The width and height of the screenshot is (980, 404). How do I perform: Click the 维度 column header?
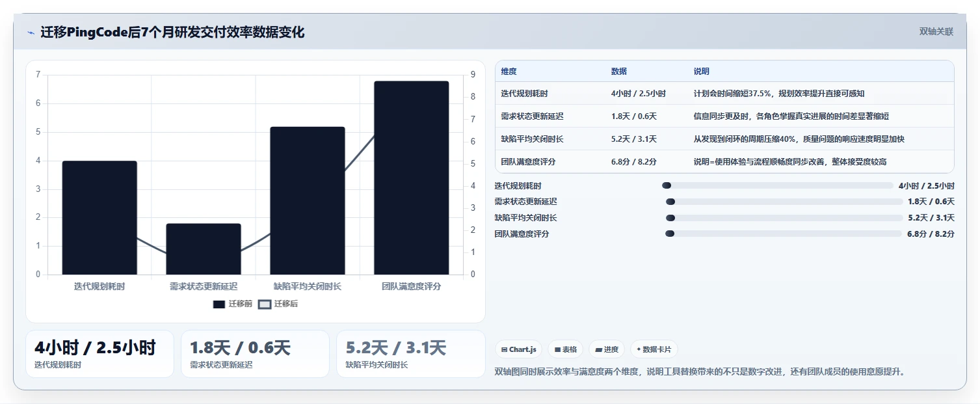point(509,72)
